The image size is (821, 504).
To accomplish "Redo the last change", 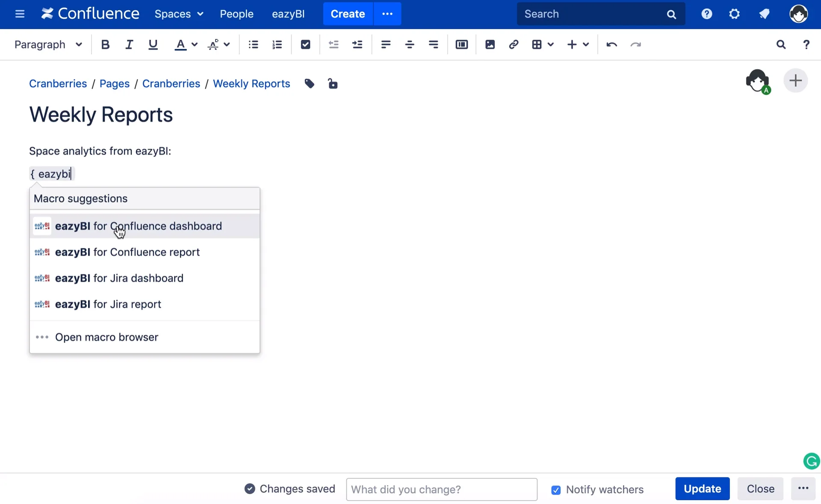I will click(636, 44).
